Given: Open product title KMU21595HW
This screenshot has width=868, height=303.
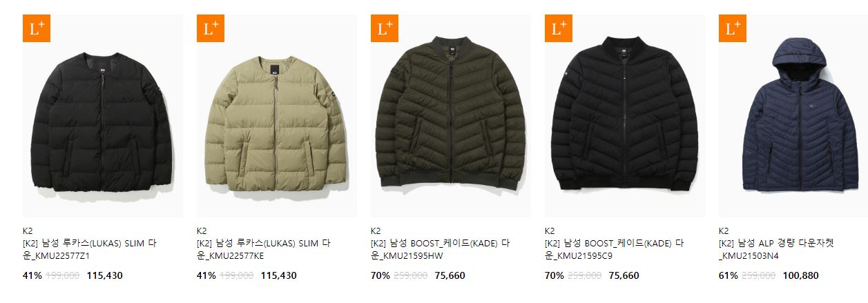Looking at the screenshot, I should (x=440, y=250).
